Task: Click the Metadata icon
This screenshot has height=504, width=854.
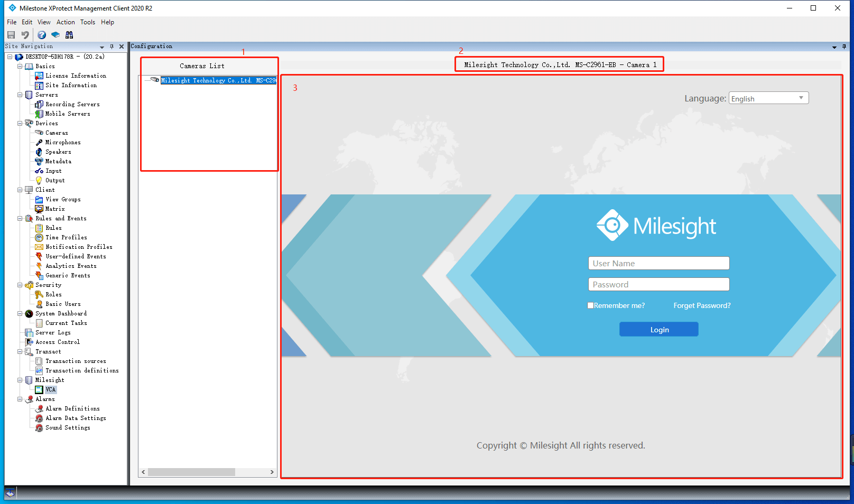Action: tap(39, 162)
